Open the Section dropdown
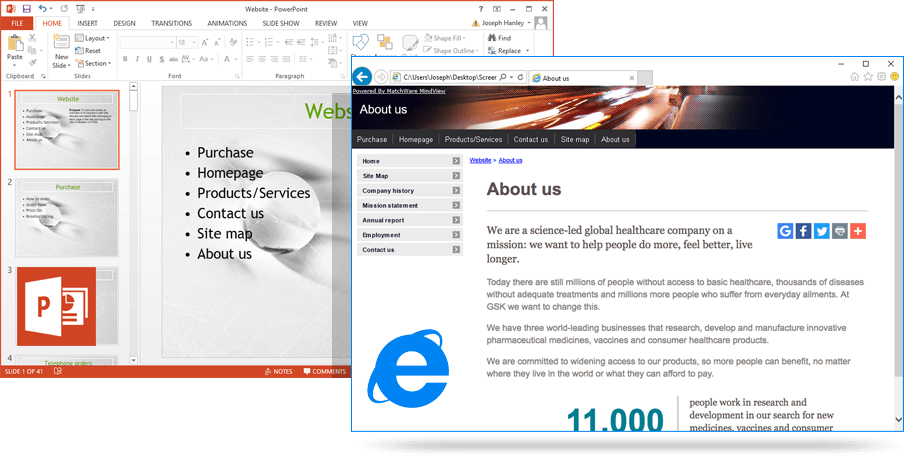The image size is (910, 457). click(93, 63)
